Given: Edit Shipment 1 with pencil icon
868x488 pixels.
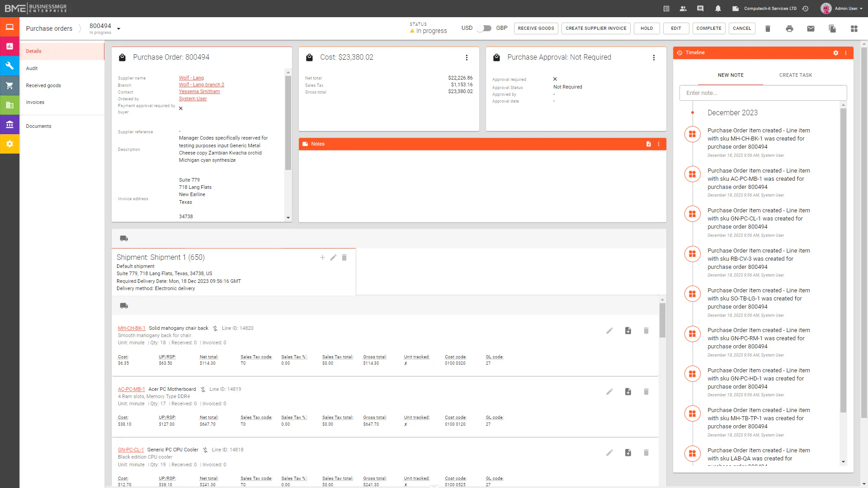Looking at the screenshot, I should (333, 258).
